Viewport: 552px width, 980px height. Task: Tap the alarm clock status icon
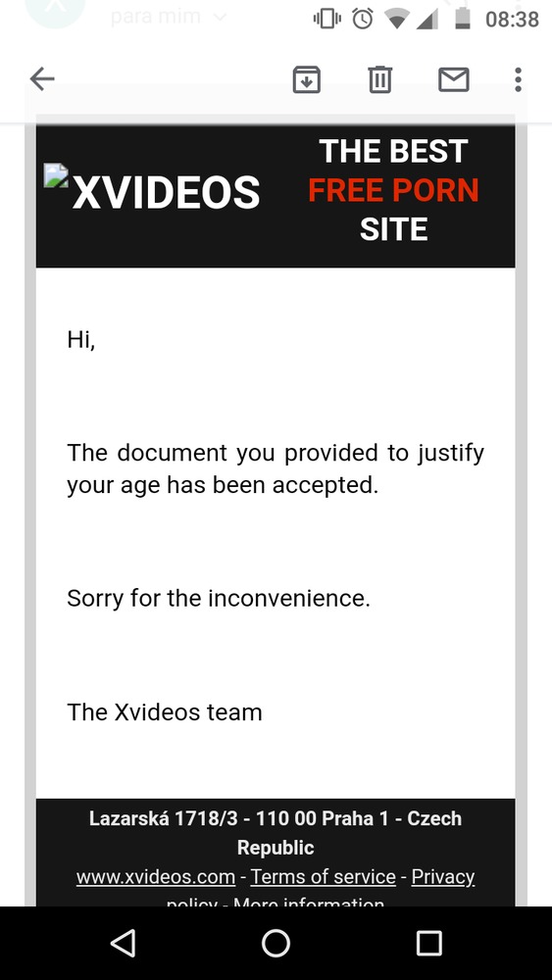tap(363, 19)
